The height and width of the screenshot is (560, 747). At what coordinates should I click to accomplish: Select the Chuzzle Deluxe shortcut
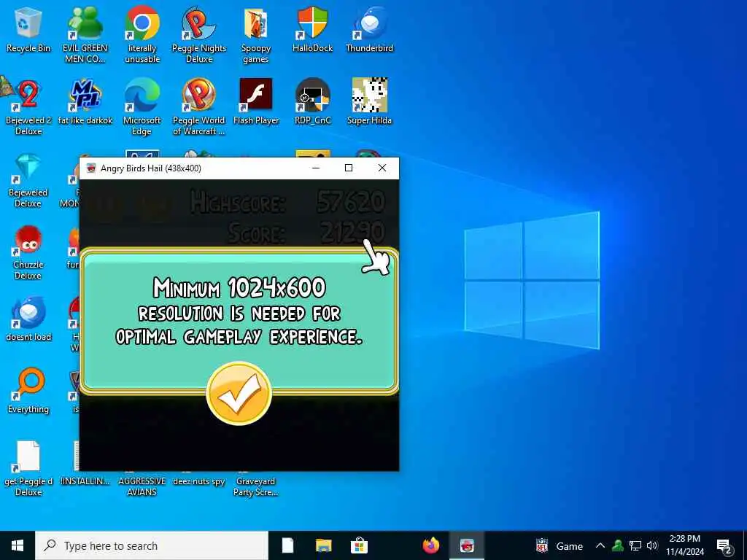28,252
